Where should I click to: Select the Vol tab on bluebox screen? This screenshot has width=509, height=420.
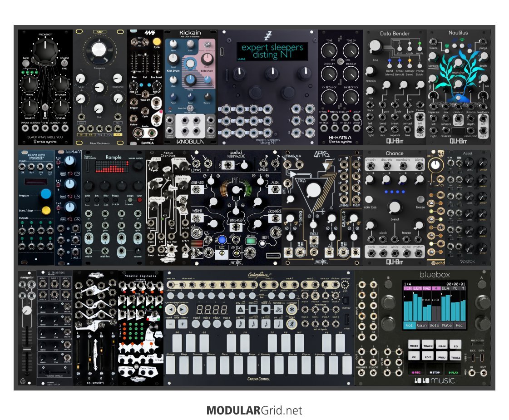point(409,325)
